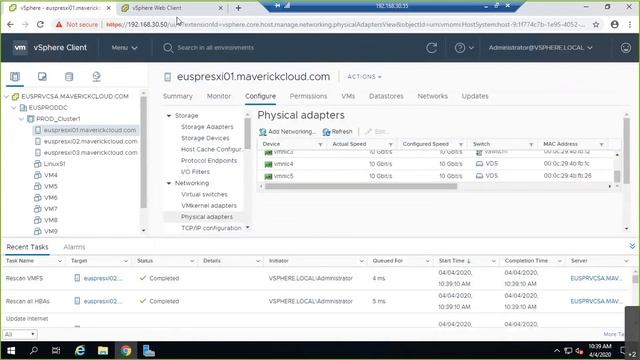
Task: Collapse the Storage section in Configure
Action: tap(169, 116)
